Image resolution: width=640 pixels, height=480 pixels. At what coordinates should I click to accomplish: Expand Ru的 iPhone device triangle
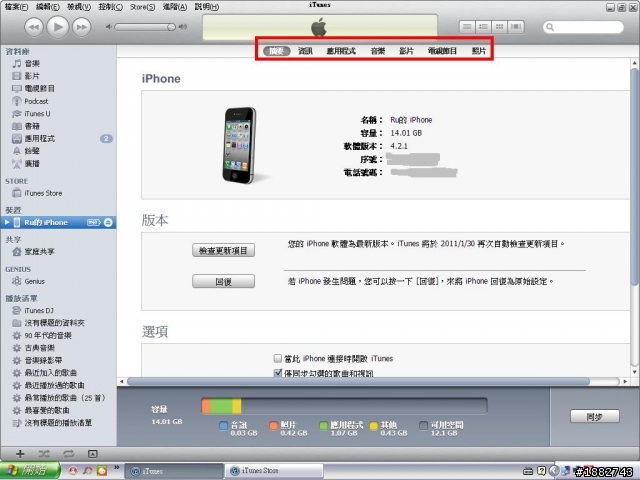pos(7,222)
